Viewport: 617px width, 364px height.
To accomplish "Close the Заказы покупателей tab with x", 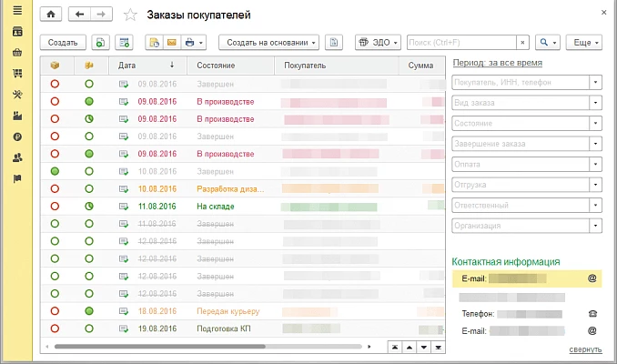I will click(603, 13).
